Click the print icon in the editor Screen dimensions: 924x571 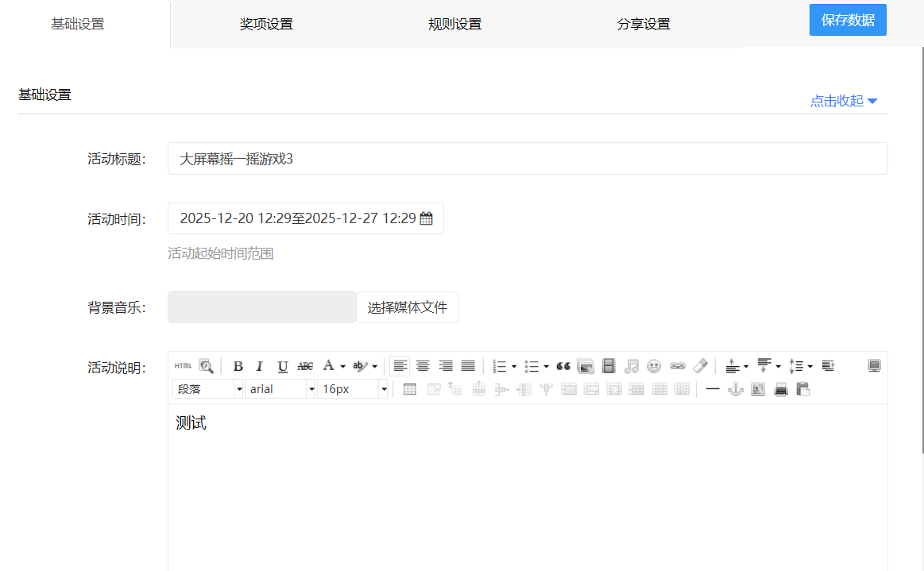781,389
